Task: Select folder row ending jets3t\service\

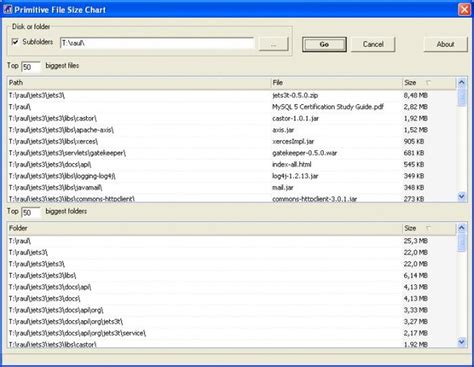Action: 232,333
